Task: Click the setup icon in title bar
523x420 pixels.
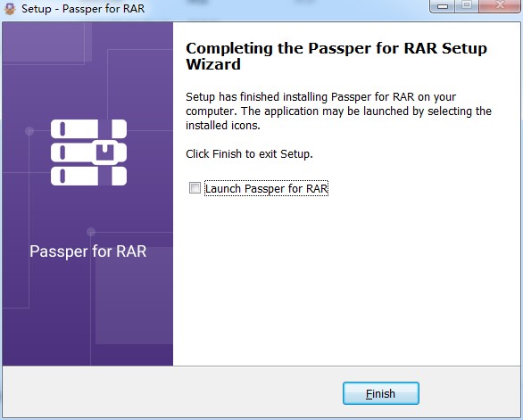Action: (x=10, y=8)
